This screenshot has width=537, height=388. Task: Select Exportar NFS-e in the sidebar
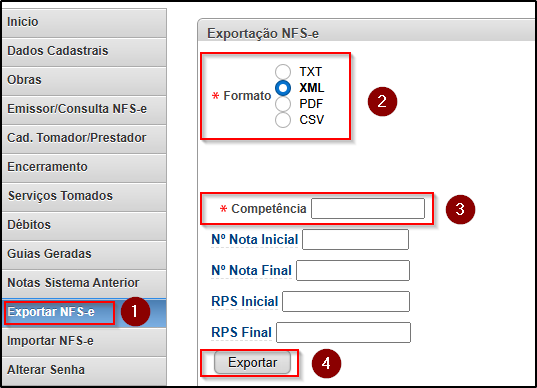tap(84, 312)
